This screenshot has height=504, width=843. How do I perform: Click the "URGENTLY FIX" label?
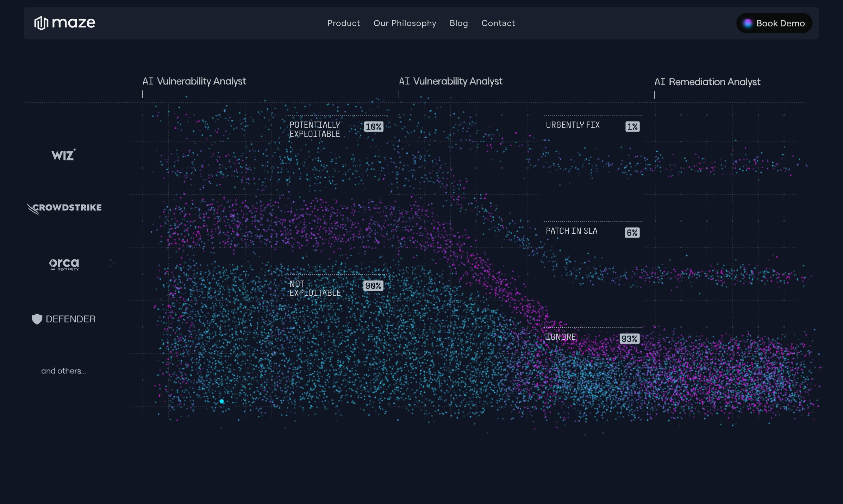[573, 125]
